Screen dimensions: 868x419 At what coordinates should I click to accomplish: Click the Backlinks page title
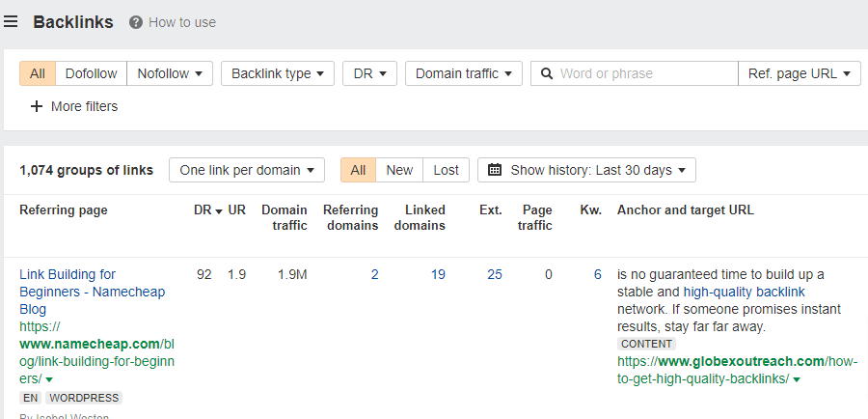click(73, 22)
